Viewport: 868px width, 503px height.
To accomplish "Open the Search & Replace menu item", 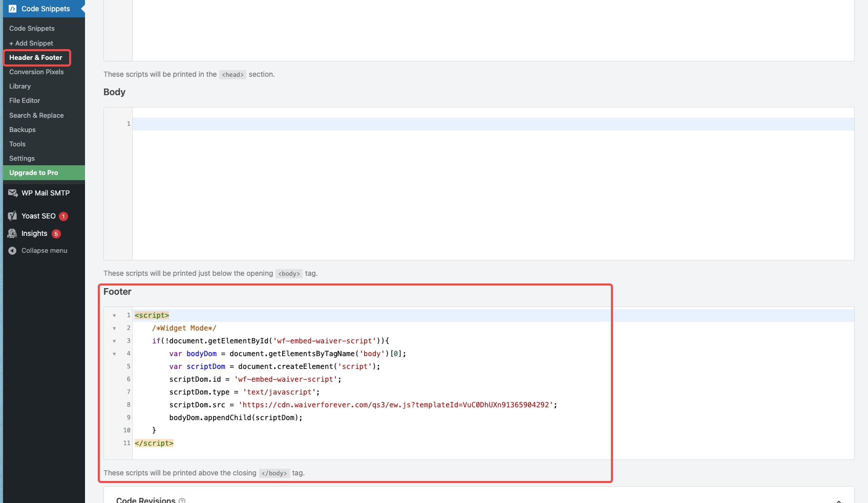I will (x=36, y=116).
